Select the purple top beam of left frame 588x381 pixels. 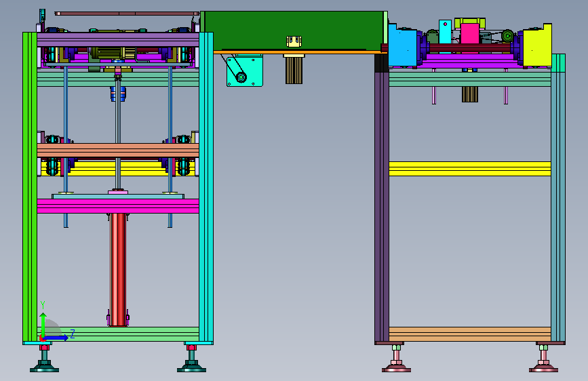point(118,39)
